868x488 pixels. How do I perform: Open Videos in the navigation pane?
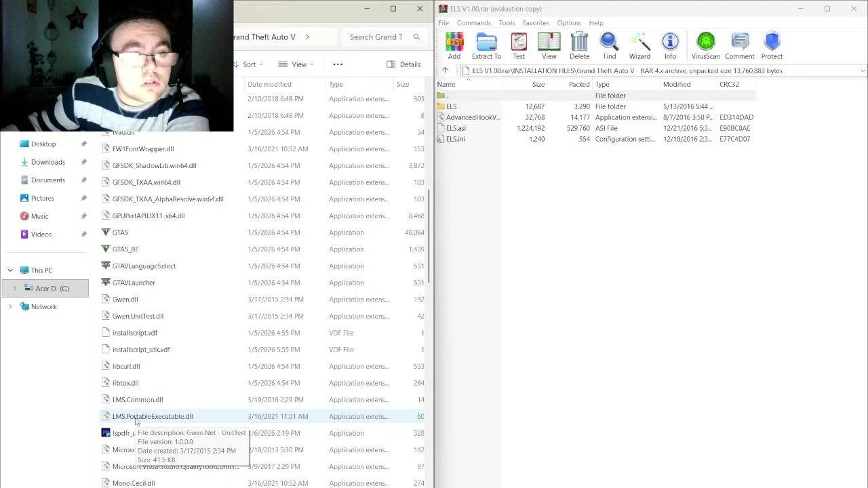tap(41, 235)
